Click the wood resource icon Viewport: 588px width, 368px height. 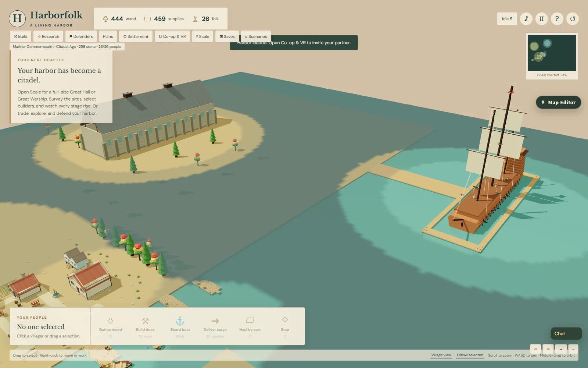pos(105,19)
